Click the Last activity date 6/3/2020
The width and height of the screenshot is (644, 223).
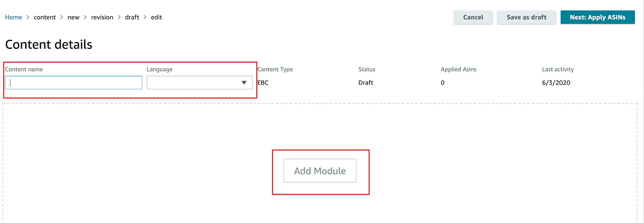tap(556, 83)
